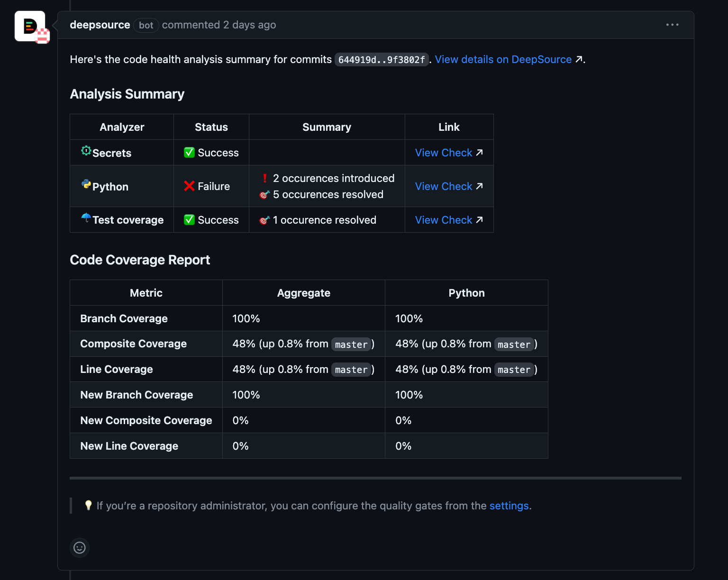Viewport: 728px width, 580px height.
Task: Click the Secrets analyzer gear icon
Action: (x=86, y=151)
